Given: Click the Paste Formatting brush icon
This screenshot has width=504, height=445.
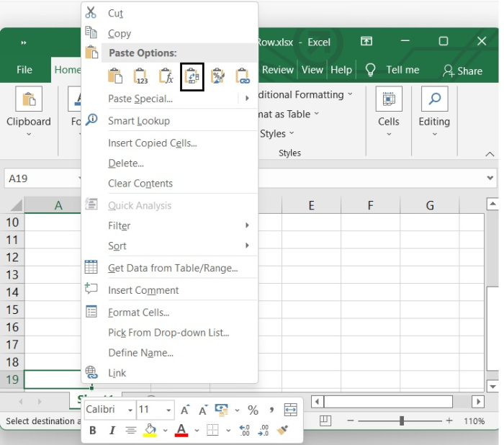Looking at the screenshot, I should (x=217, y=76).
